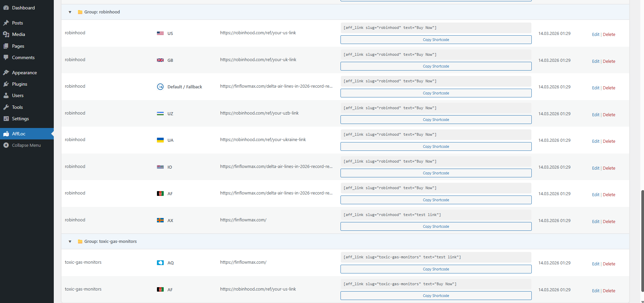Open the robinhood Ukraine referral URL
This screenshot has height=303, width=644.
pyautogui.click(x=263, y=139)
